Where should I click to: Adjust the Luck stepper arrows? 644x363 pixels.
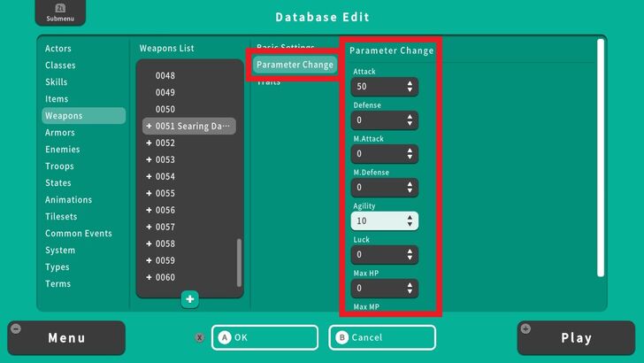click(410, 255)
